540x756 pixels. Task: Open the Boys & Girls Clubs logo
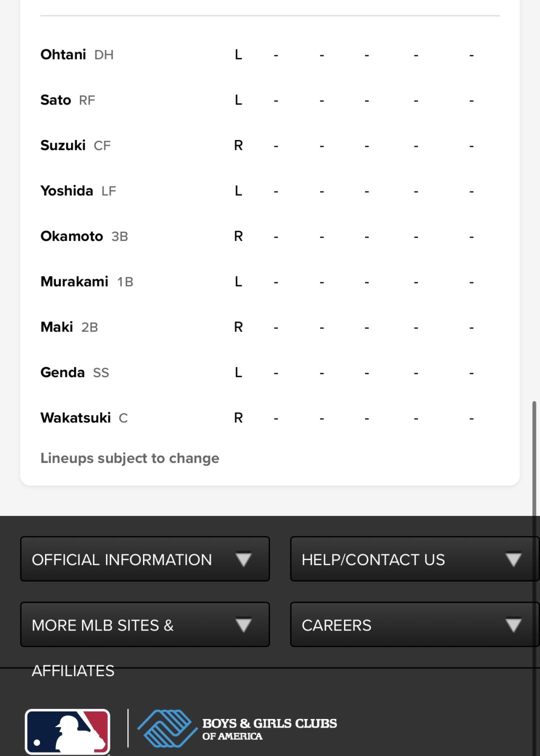237,728
